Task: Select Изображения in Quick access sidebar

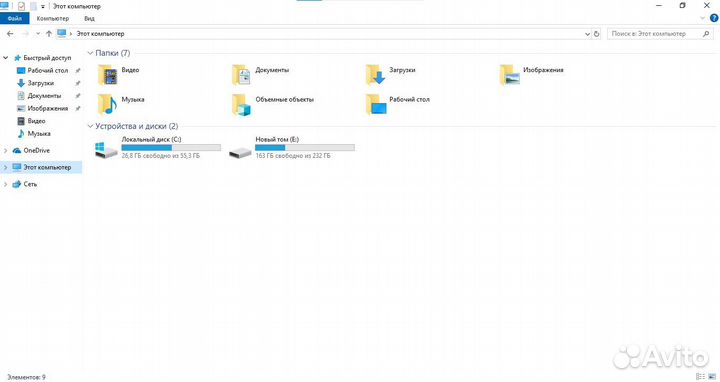Action: (x=42, y=108)
